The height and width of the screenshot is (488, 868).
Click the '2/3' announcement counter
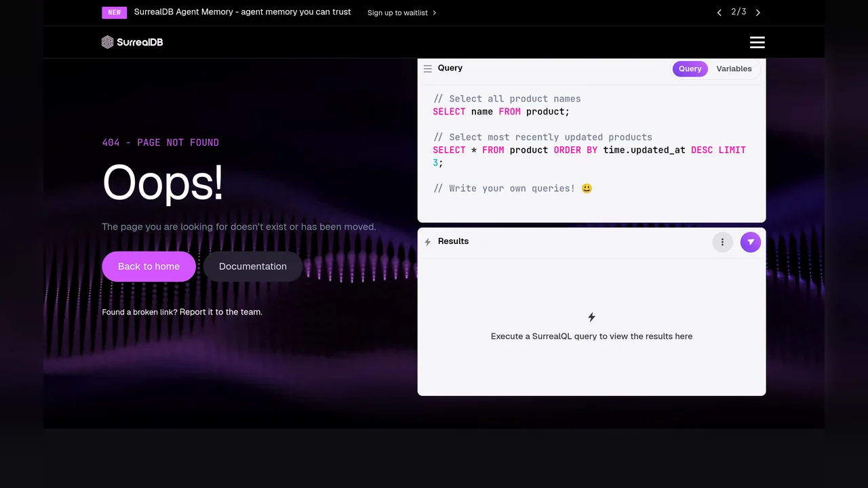coord(738,12)
